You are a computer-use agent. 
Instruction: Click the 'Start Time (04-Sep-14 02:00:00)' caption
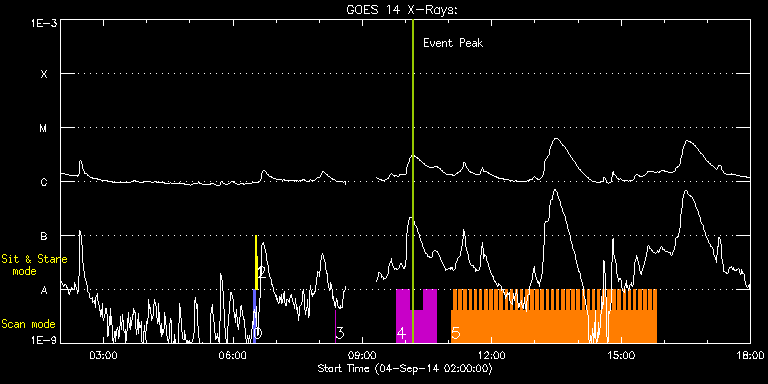click(x=405, y=368)
